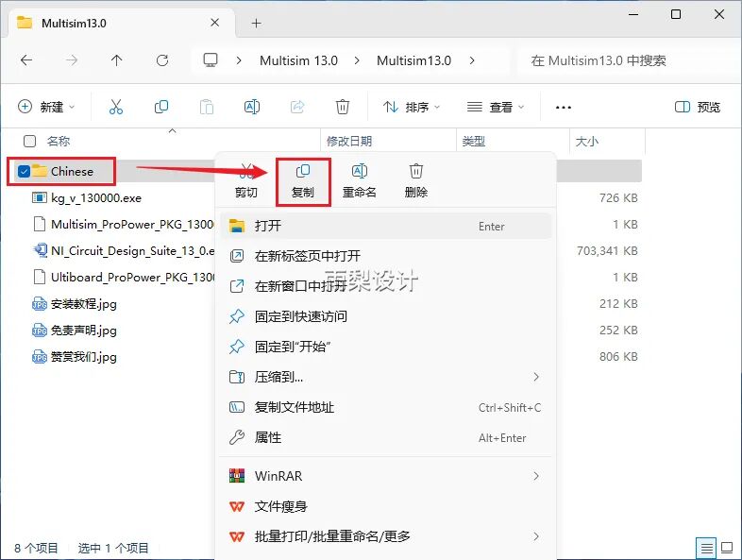
Task: Refresh the current folder view
Action: 162,60
